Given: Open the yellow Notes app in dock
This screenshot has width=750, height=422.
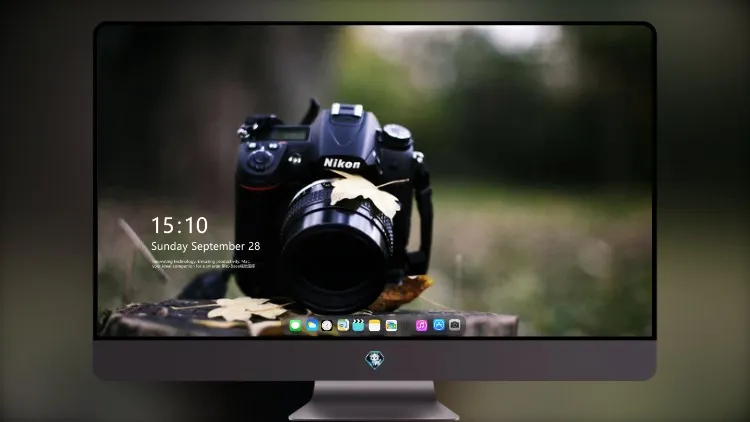Looking at the screenshot, I should pyautogui.click(x=375, y=326).
